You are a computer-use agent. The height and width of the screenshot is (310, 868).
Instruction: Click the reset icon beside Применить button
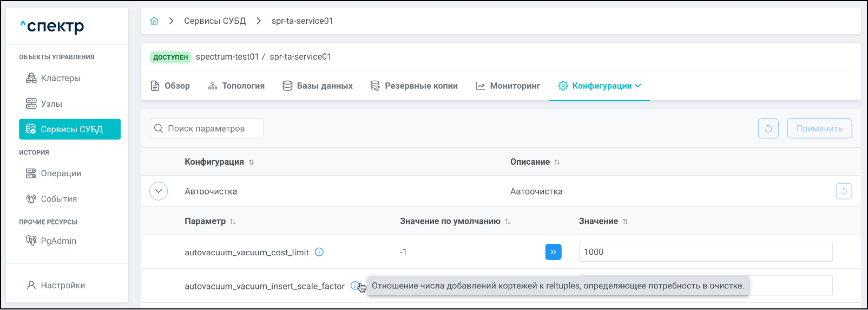[x=768, y=128]
